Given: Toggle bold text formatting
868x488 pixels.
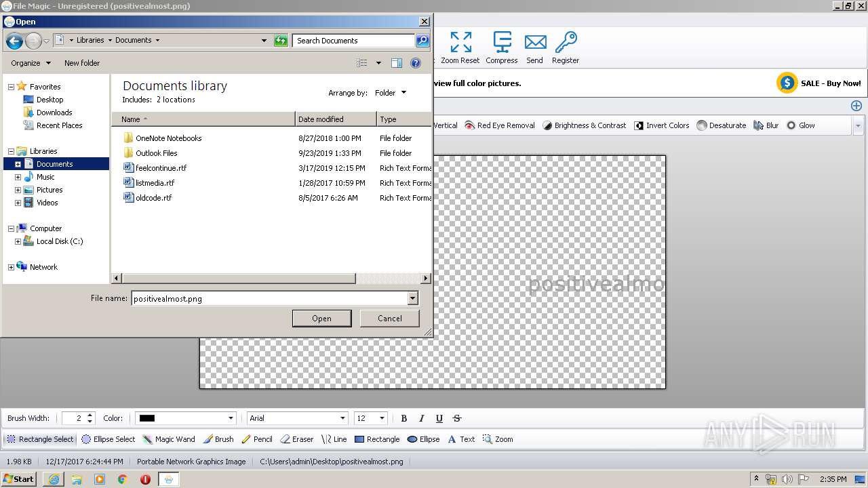Looking at the screenshot, I should tap(404, 418).
